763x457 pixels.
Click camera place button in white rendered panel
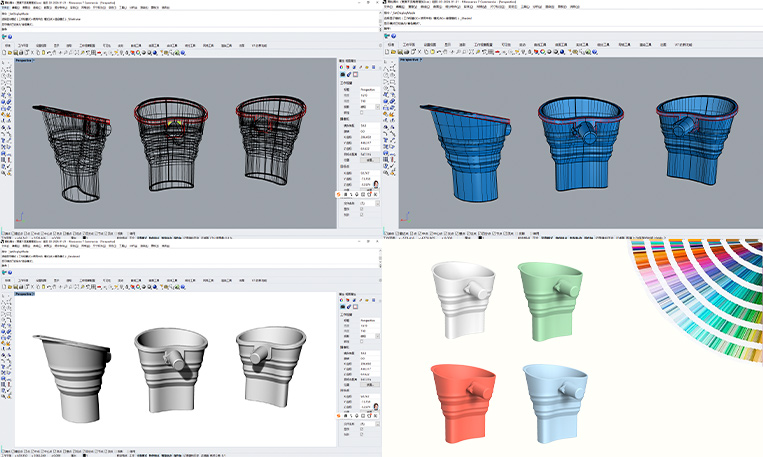click(x=370, y=384)
